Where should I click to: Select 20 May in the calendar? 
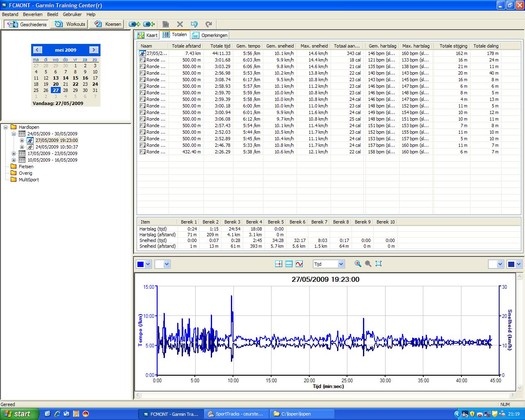click(56, 84)
